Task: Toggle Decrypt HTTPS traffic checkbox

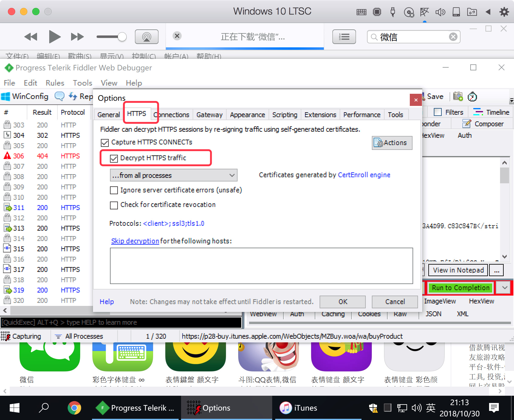Action: (114, 158)
